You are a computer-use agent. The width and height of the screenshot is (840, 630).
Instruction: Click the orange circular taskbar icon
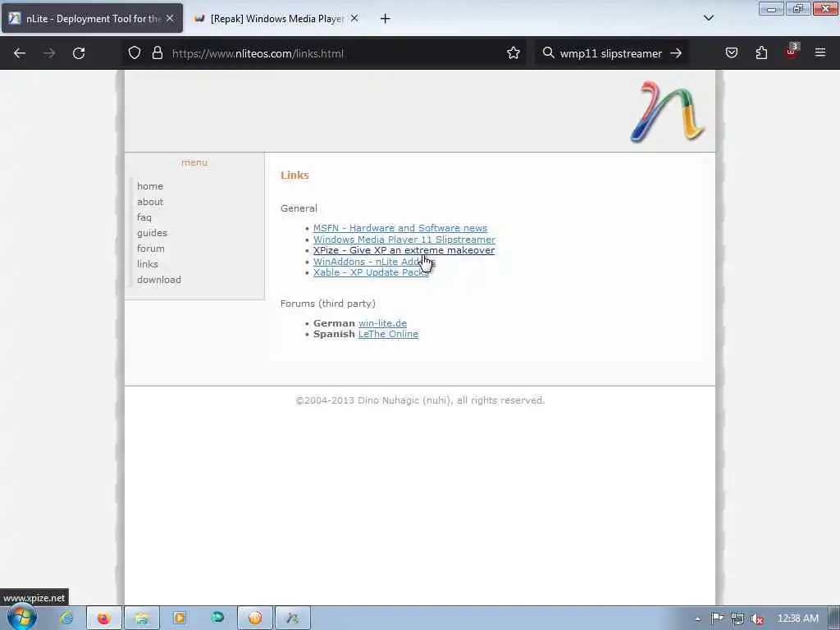pos(255,619)
